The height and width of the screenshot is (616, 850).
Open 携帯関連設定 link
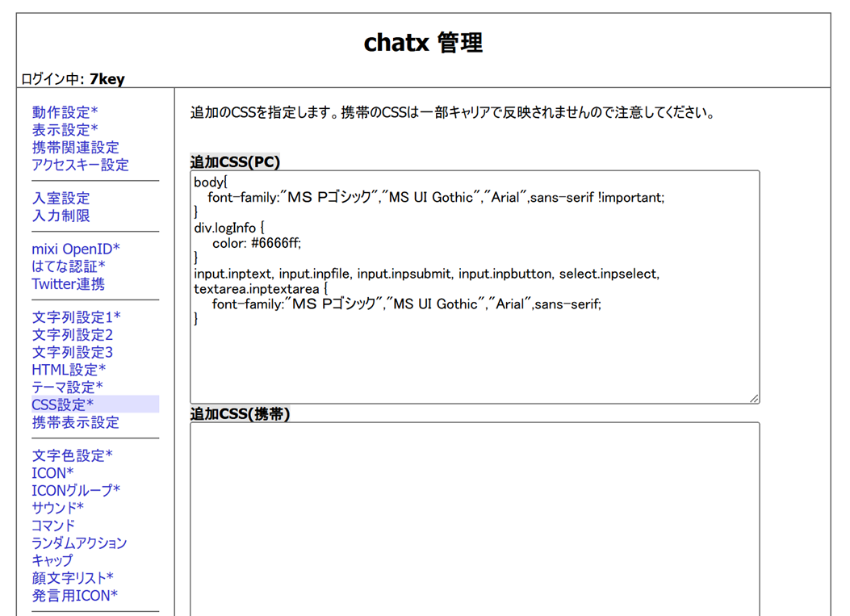pyautogui.click(x=75, y=147)
